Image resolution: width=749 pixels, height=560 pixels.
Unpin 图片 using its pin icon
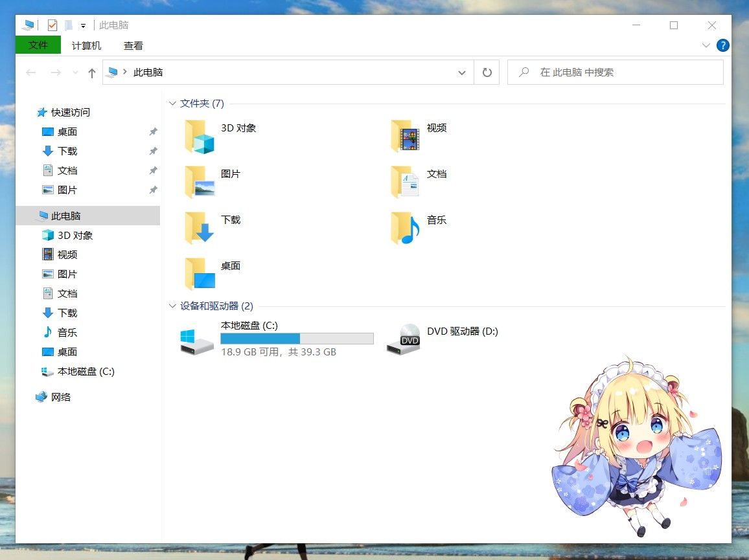coord(153,190)
